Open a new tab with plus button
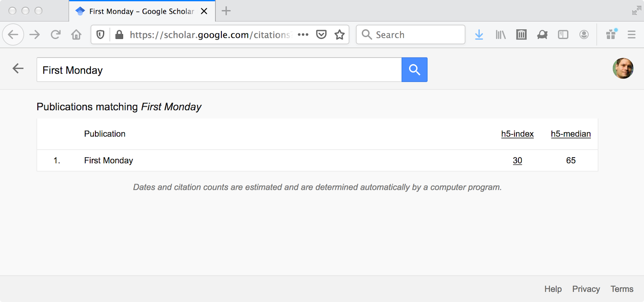 (x=226, y=11)
